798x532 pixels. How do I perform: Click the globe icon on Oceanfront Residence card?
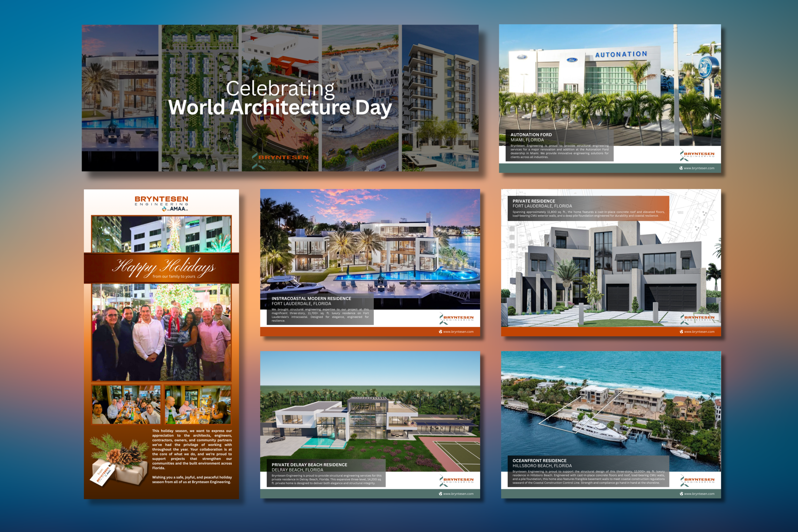(x=681, y=494)
